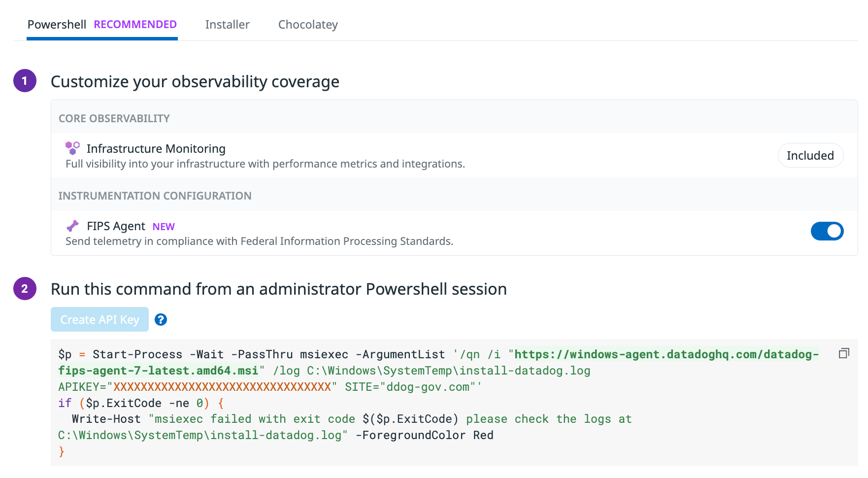
Task: Click the step 1 numbered circle
Action: pos(24,80)
